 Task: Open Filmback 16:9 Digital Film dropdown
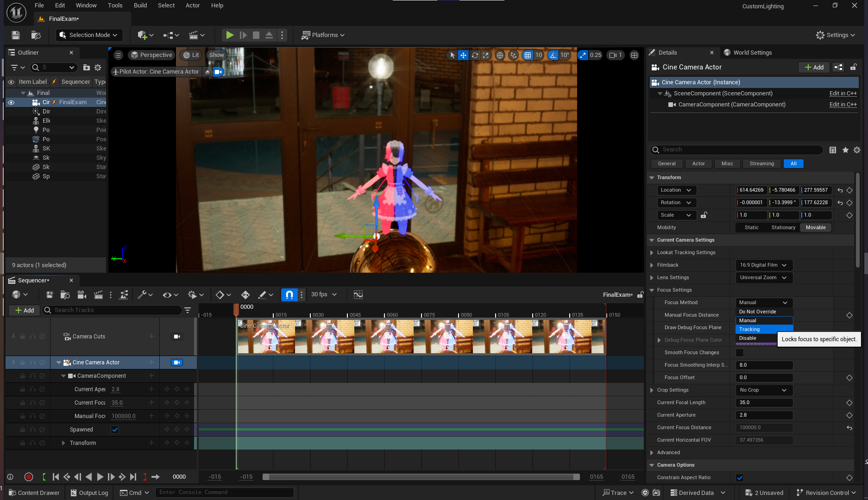764,265
